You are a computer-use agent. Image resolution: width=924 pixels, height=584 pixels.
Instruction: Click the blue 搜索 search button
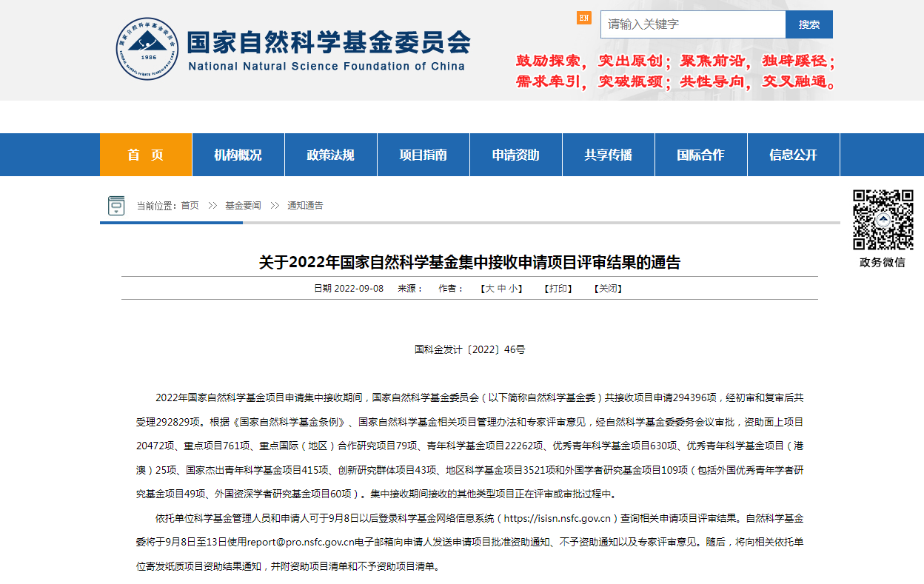(809, 24)
